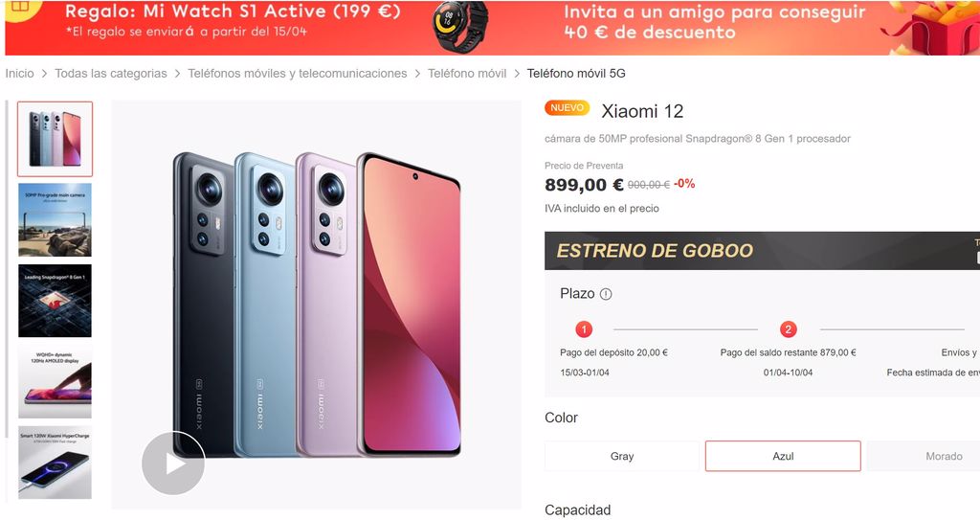Viewport: 980px width, 520px height.
Task: Open Teléfono móvil 5G breadcrumb
Action: 576,73
